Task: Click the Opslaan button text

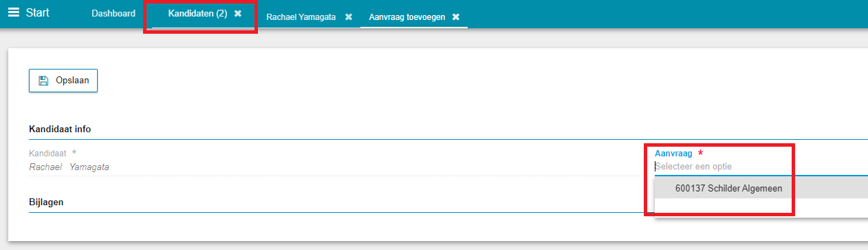Action: [x=72, y=81]
